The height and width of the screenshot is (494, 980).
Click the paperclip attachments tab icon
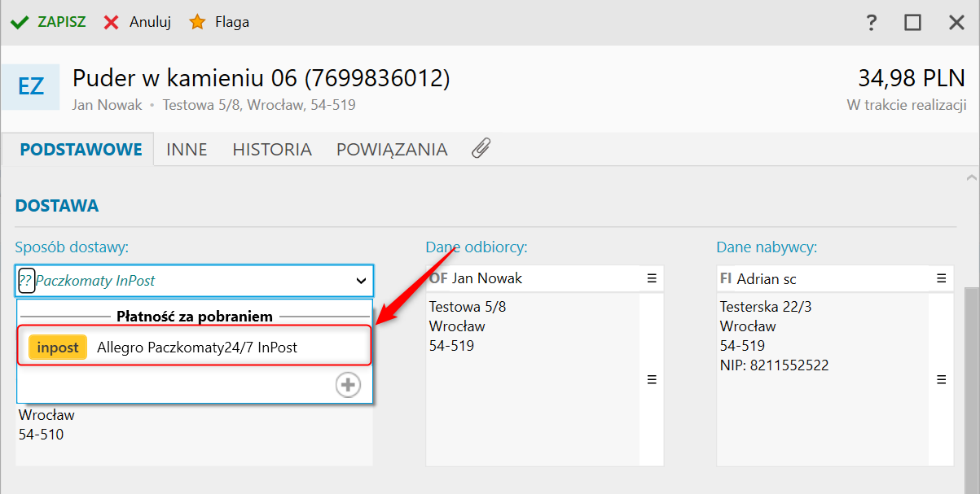[481, 149]
